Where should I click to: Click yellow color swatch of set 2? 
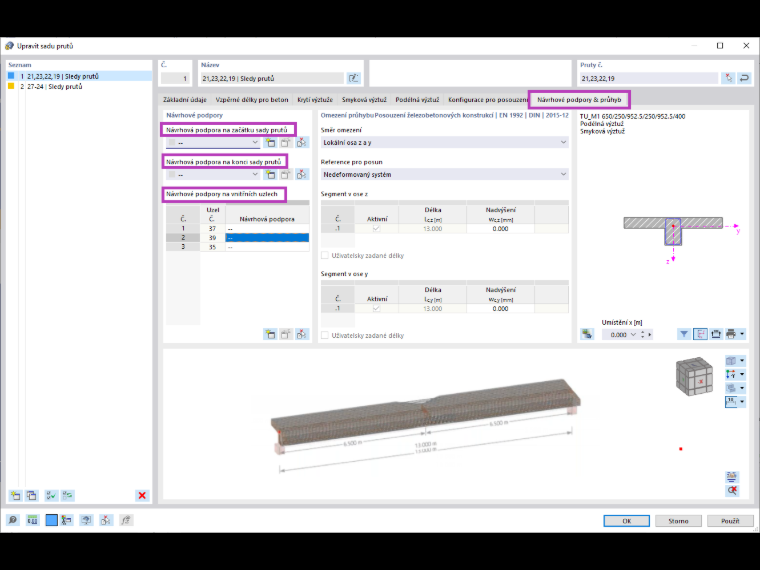(x=11, y=86)
